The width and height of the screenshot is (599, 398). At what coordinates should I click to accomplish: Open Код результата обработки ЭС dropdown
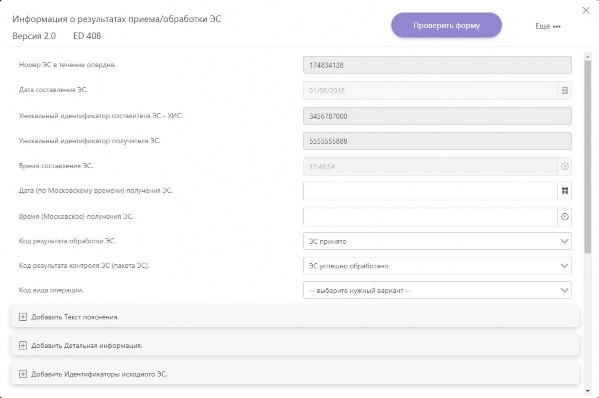click(x=437, y=241)
